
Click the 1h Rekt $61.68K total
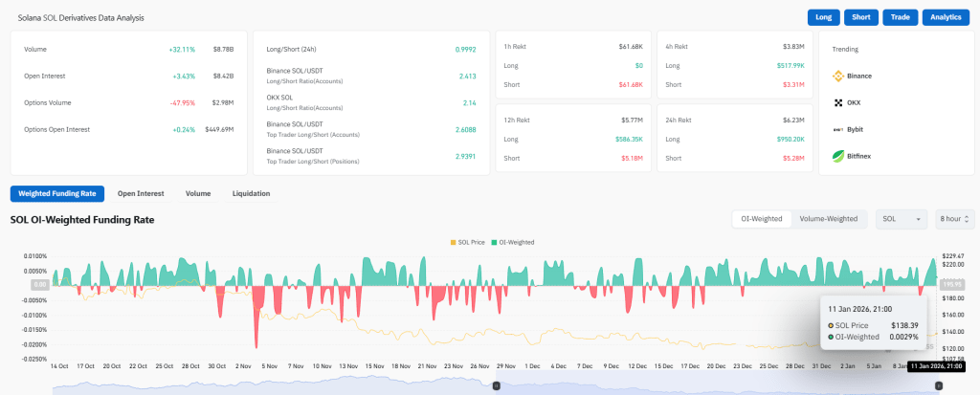pyautogui.click(x=631, y=46)
